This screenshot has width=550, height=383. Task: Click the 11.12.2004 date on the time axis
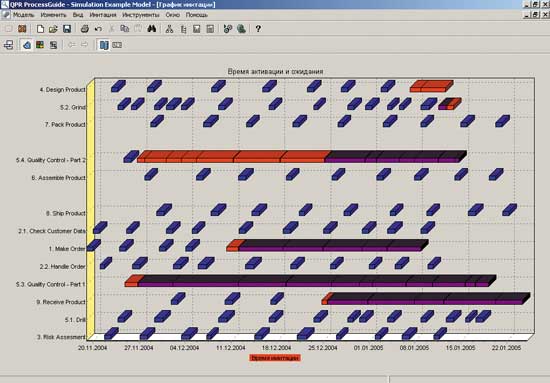[x=230, y=348]
